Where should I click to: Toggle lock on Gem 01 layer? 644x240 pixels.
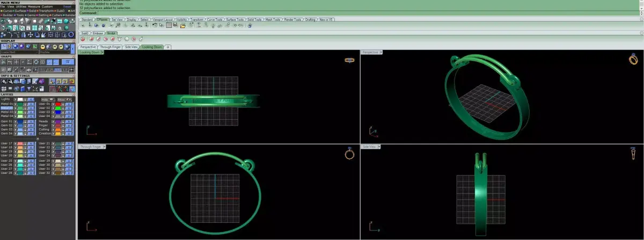[25, 122]
